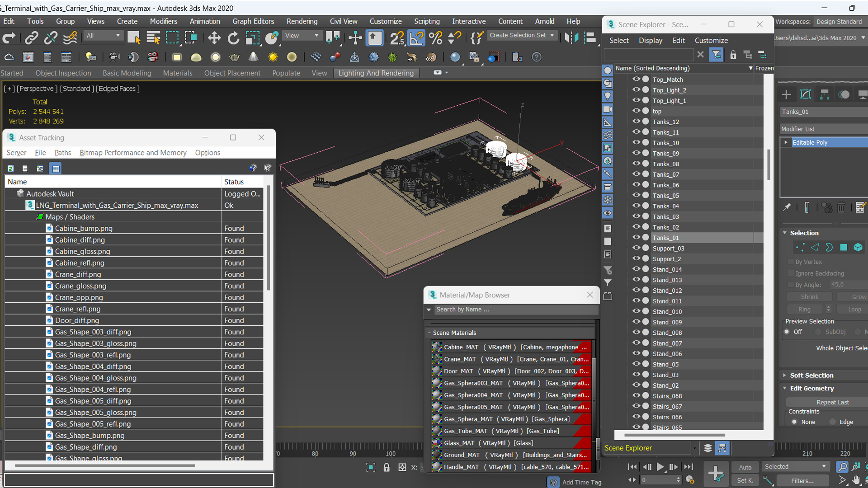Collapse the Edit Geometry rollout
This screenshot has width=868, height=488.
click(x=812, y=388)
